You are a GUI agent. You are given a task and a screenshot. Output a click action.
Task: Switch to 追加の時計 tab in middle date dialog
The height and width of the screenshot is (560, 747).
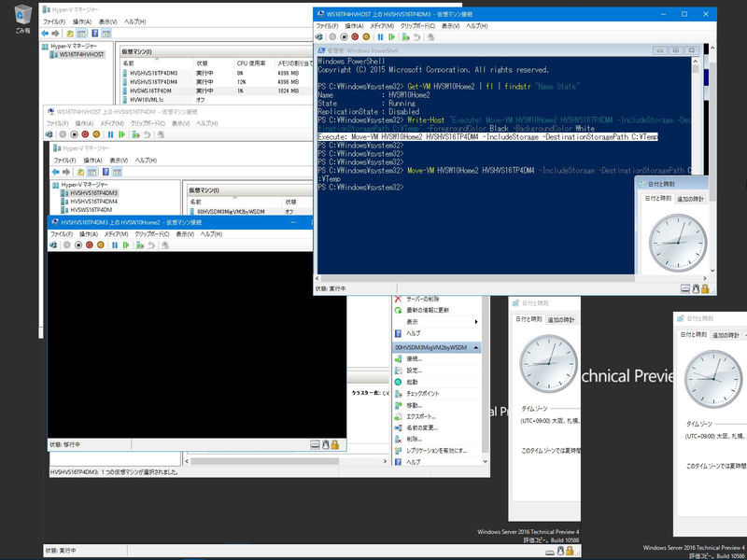[x=561, y=319]
